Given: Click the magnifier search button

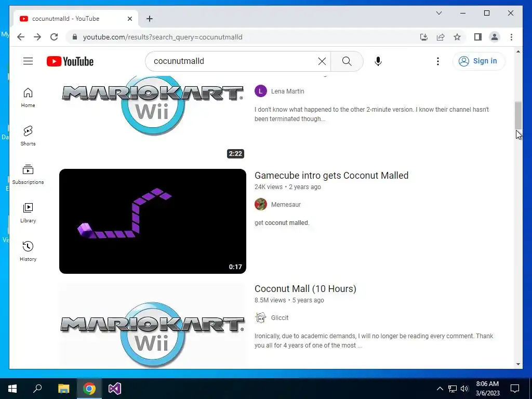Looking at the screenshot, I should click(x=347, y=61).
